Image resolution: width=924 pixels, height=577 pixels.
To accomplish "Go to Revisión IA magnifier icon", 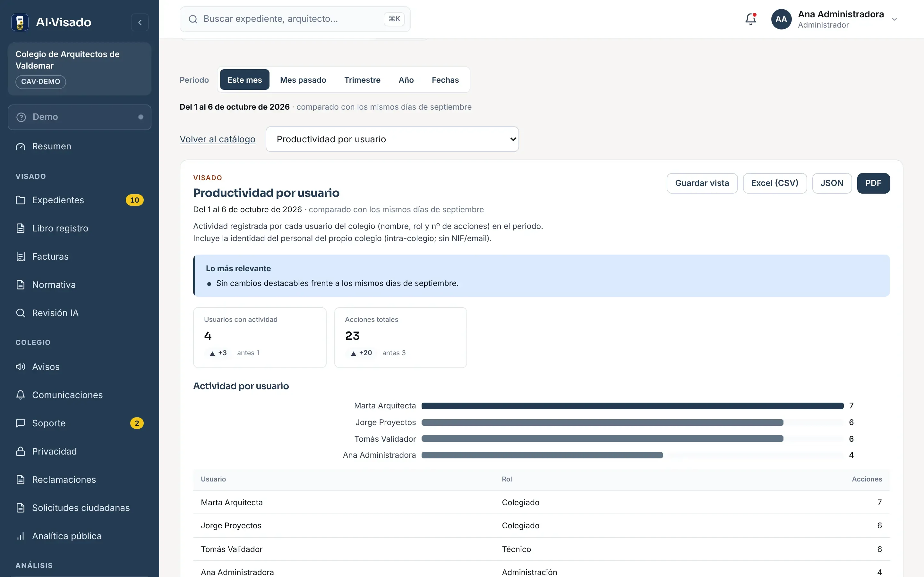I will click(x=21, y=313).
